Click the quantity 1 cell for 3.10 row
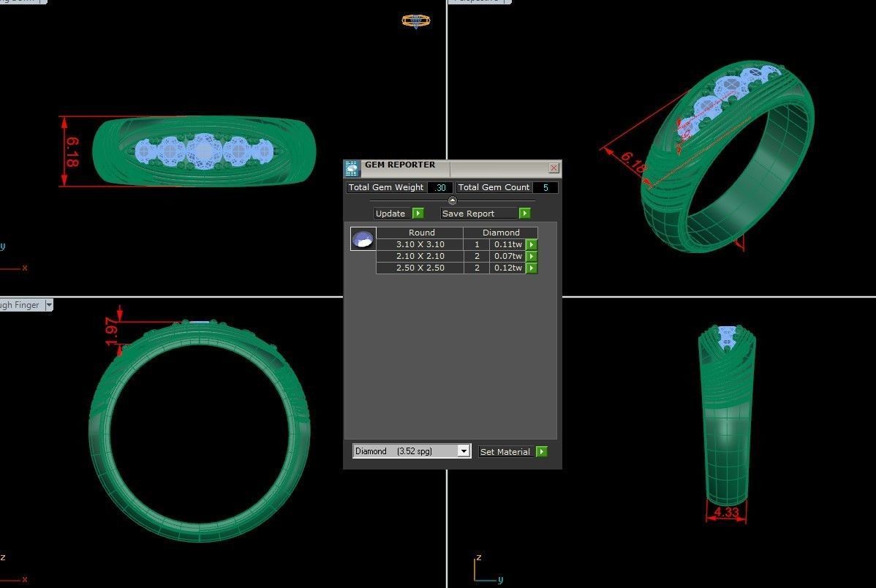Image resolution: width=876 pixels, height=588 pixels. click(x=477, y=244)
